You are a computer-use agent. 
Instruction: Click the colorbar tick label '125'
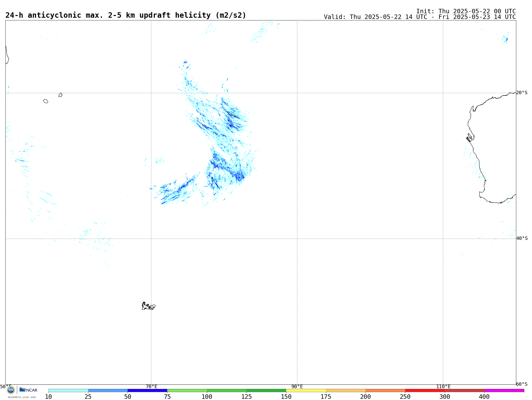pyautogui.click(x=247, y=397)
